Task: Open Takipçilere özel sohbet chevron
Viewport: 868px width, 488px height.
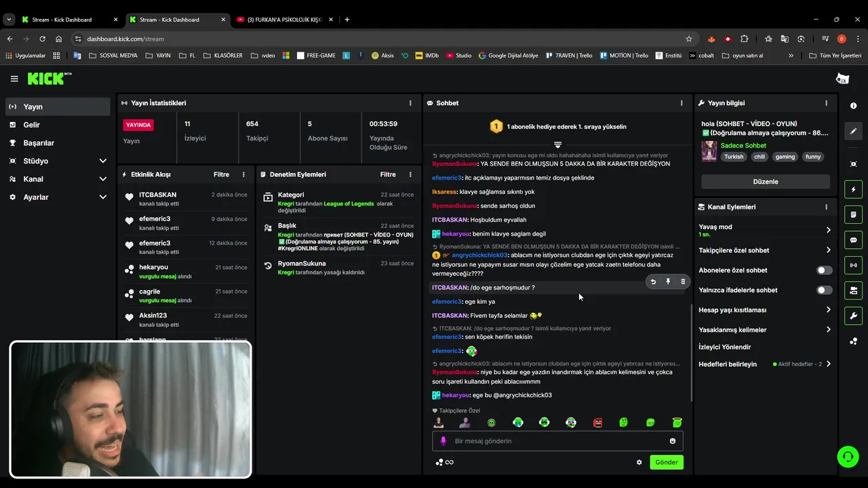Action: click(x=828, y=250)
